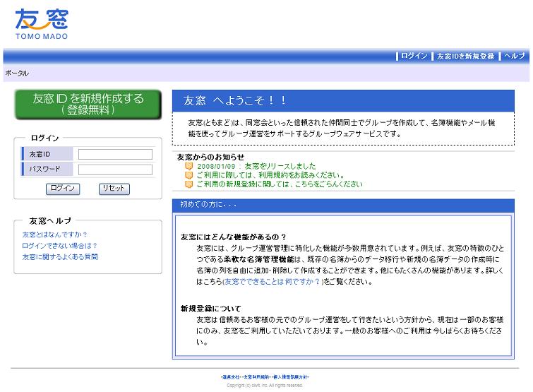The height and width of the screenshot is (392, 533).
Task: Focus the パスワード input field
Action: point(115,170)
